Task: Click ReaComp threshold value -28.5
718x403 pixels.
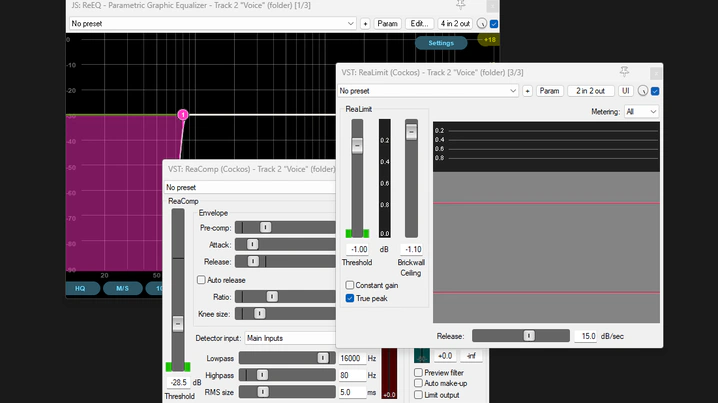Action: [179, 382]
